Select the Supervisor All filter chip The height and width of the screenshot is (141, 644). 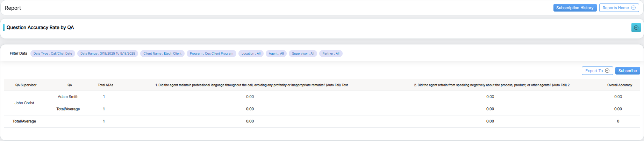tap(303, 54)
